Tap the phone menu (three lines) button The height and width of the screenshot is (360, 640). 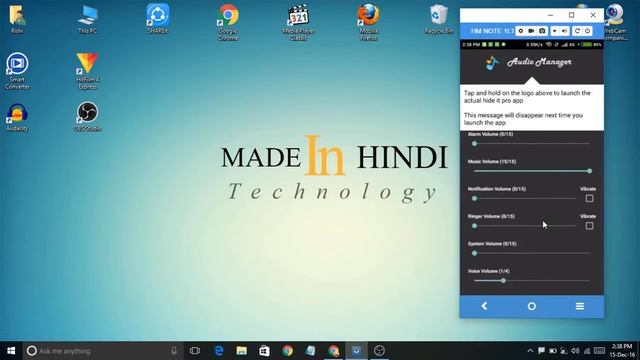(580, 306)
